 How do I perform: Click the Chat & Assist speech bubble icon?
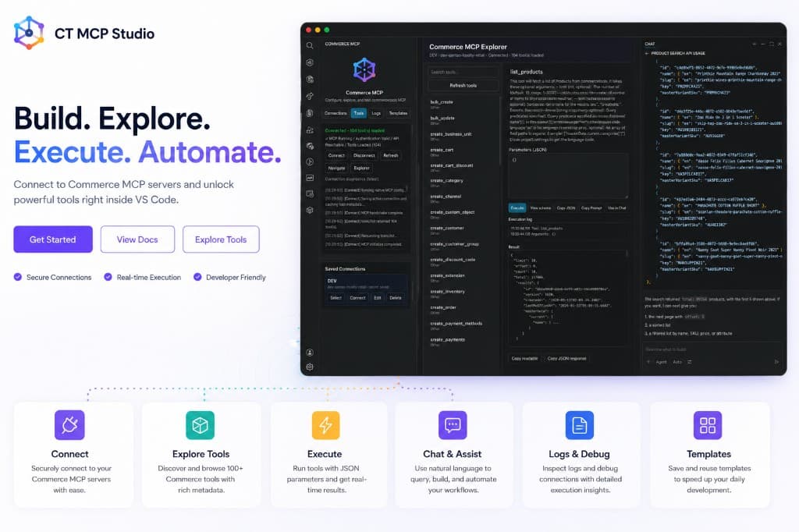453,425
